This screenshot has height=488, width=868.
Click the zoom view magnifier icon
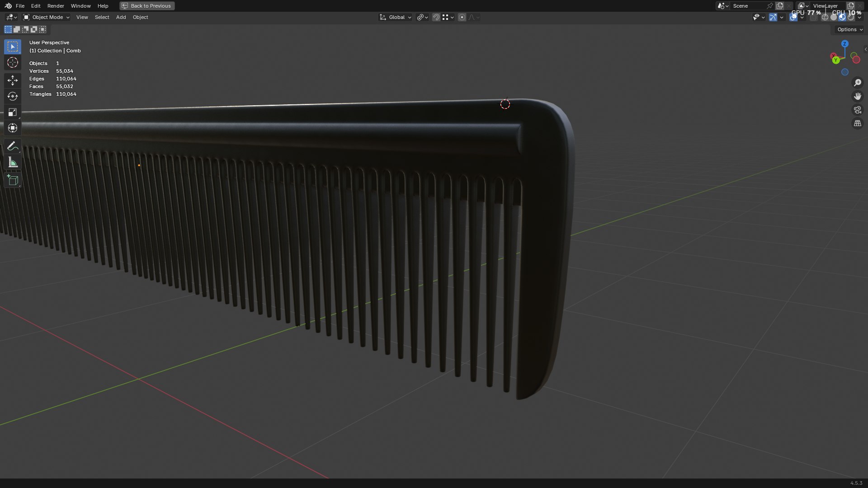click(x=857, y=83)
